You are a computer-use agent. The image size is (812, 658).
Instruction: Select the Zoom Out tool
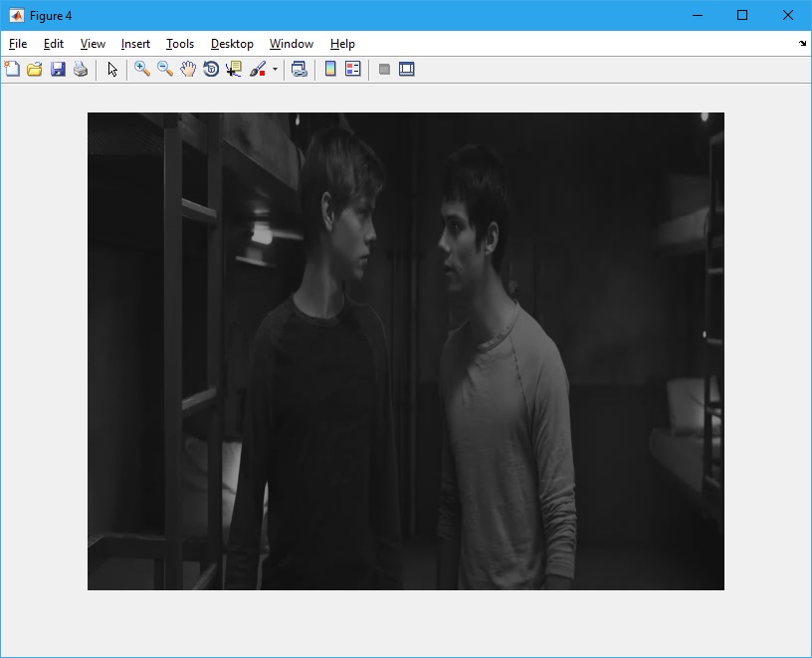(x=165, y=69)
